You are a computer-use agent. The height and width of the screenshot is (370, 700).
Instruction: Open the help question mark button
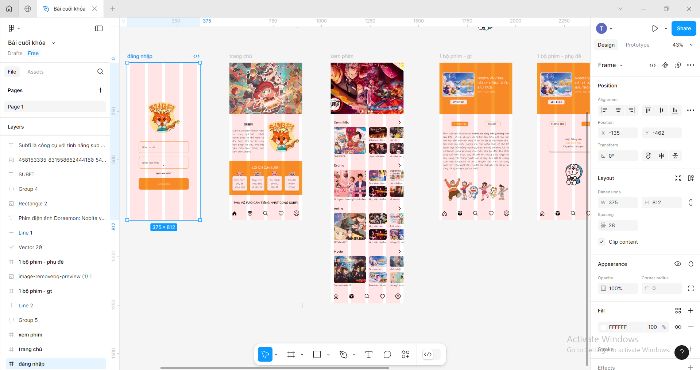(681, 353)
